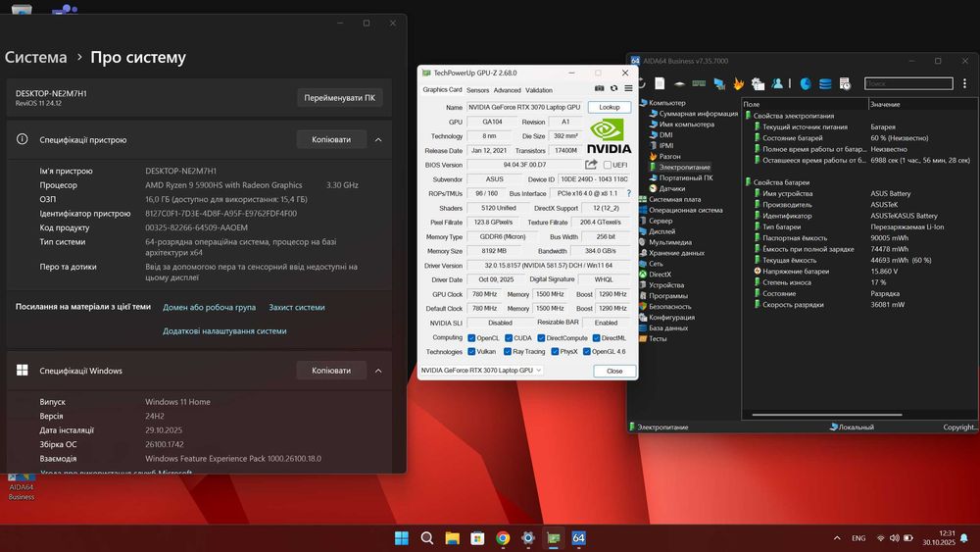This screenshot has height=552, width=980.
Task: Open the GPU selector dropdown in GPU-Z
Action: click(480, 370)
